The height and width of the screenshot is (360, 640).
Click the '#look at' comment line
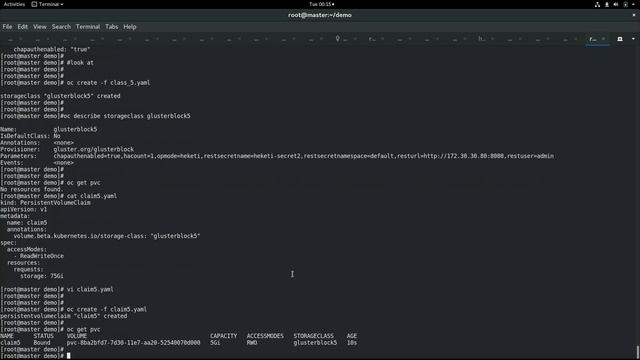point(80,62)
